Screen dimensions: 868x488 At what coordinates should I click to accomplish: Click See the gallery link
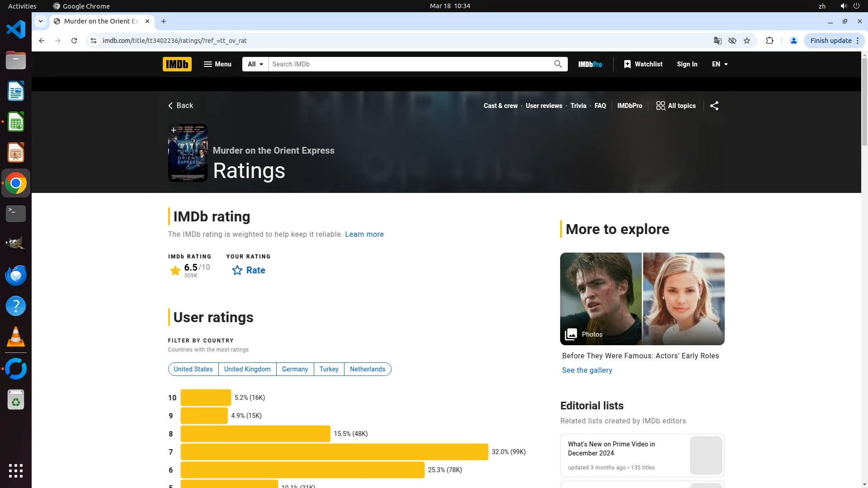pos(587,370)
